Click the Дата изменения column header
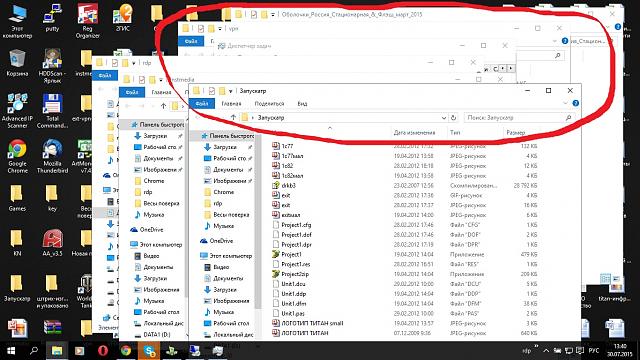Screen dimensions: 640x360 point(414,133)
